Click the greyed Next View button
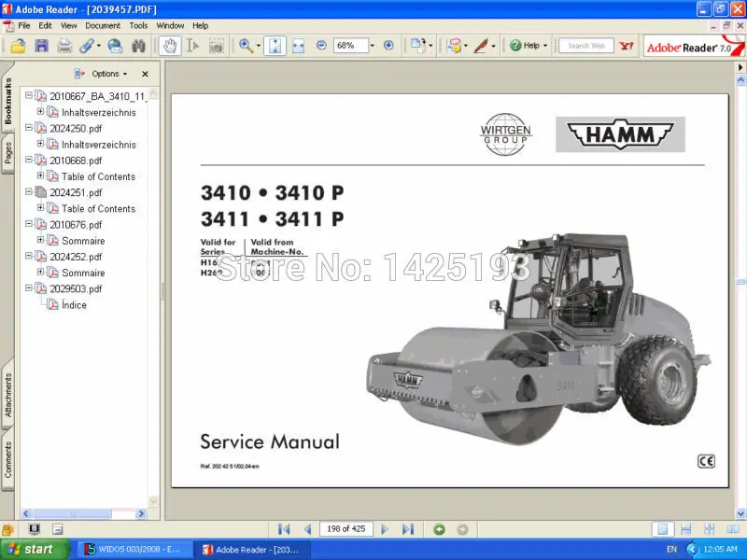The image size is (747, 560). coord(462,529)
